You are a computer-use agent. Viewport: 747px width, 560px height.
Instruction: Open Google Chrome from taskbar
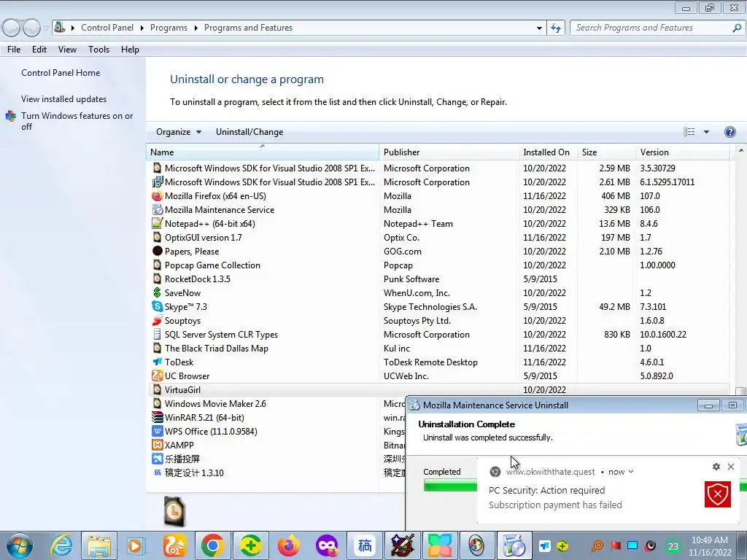(x=212, y=545)
